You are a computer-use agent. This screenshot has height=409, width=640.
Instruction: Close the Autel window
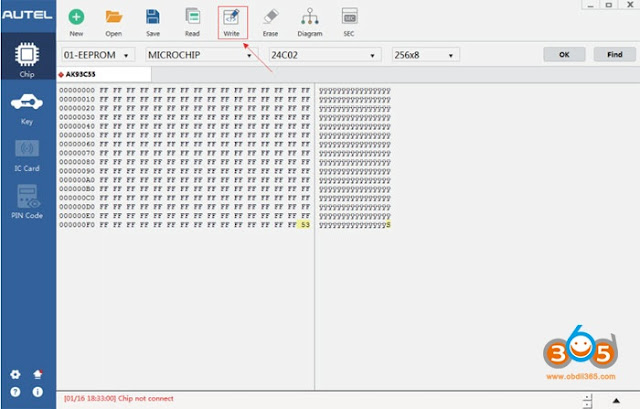[x=630, y=5]
